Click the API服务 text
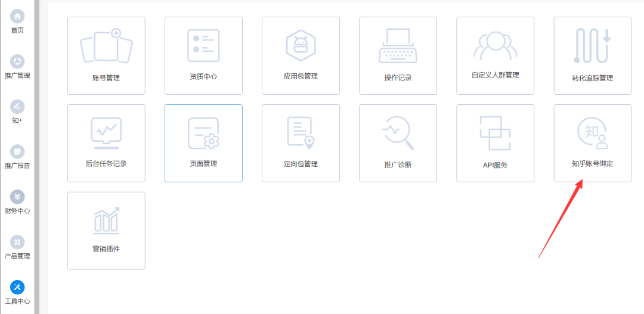This screenshot has width=644, height=314. coord(496,166)
